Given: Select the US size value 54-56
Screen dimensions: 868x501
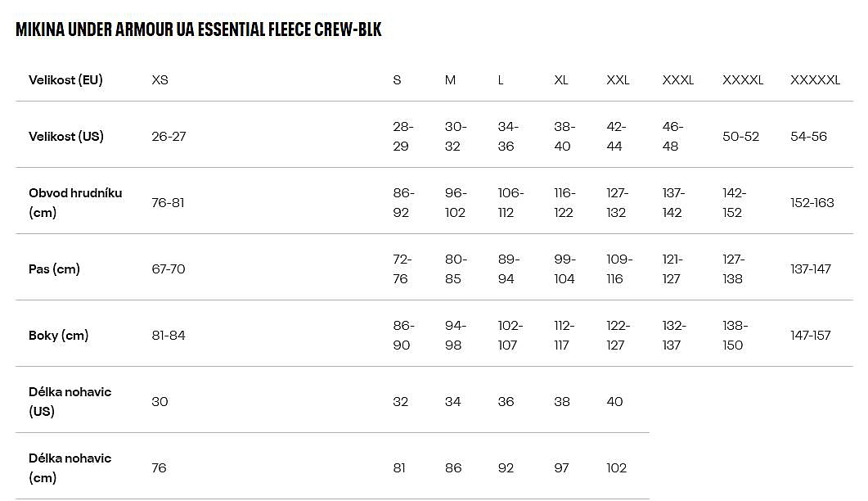Looking at the screenshot, I should (808, 137).
